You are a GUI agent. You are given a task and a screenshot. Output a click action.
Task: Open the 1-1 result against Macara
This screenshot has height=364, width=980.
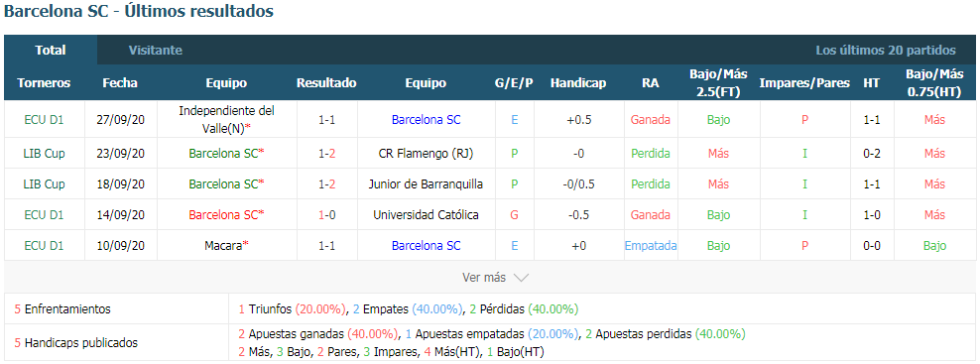coord(326,246)
